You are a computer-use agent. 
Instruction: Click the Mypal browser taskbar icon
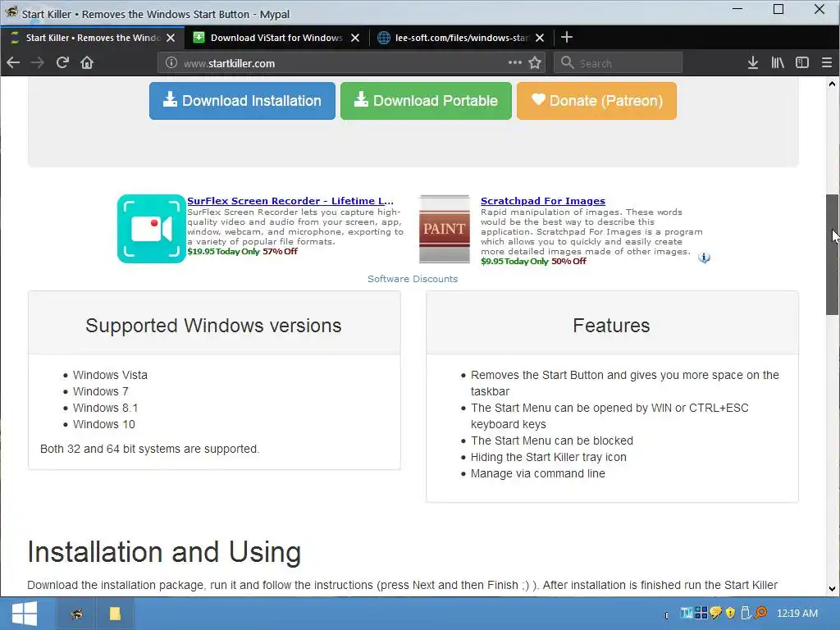click(76, 614)
